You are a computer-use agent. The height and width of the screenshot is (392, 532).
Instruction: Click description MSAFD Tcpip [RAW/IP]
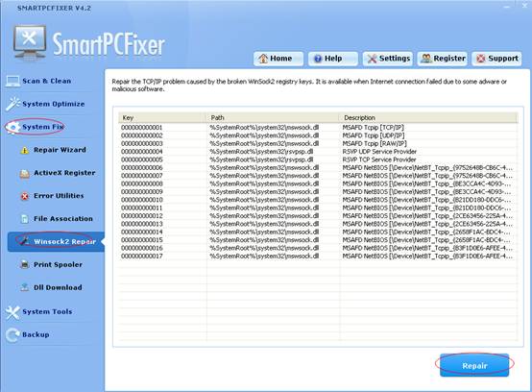pos(375,143)
